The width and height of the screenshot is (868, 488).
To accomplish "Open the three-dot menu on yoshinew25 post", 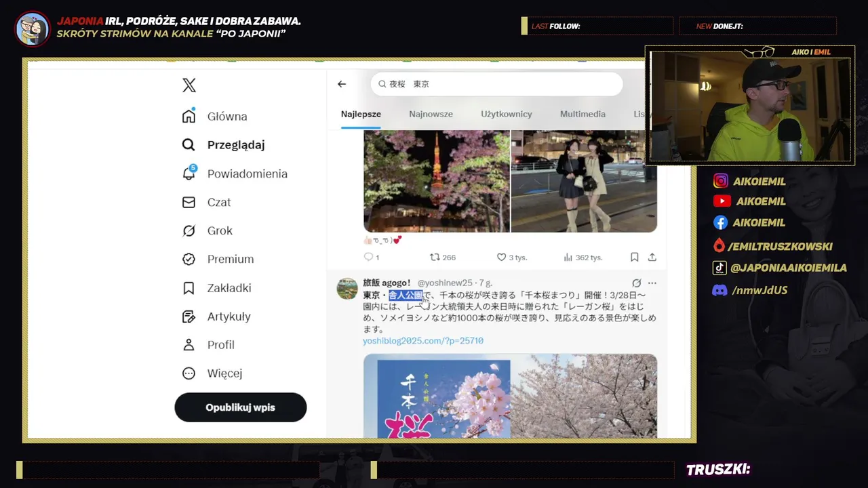I will [x=652, y=283].
